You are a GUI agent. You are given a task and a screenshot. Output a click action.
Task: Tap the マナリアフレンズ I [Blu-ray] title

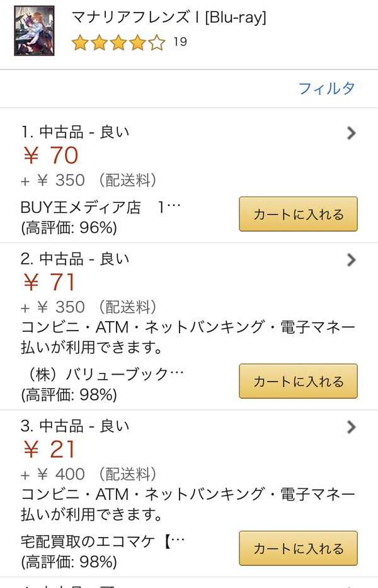(169, 17)
